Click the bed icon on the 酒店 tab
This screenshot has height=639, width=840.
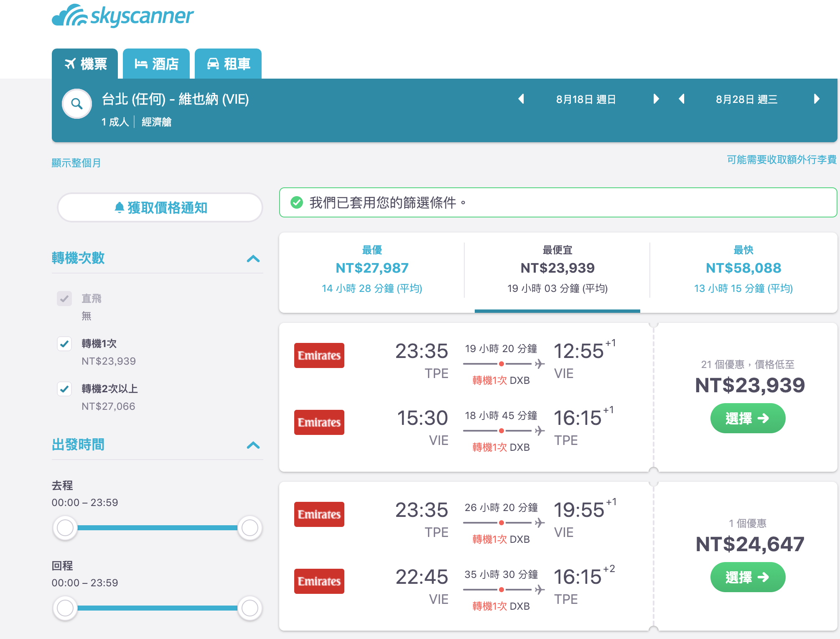141,64
